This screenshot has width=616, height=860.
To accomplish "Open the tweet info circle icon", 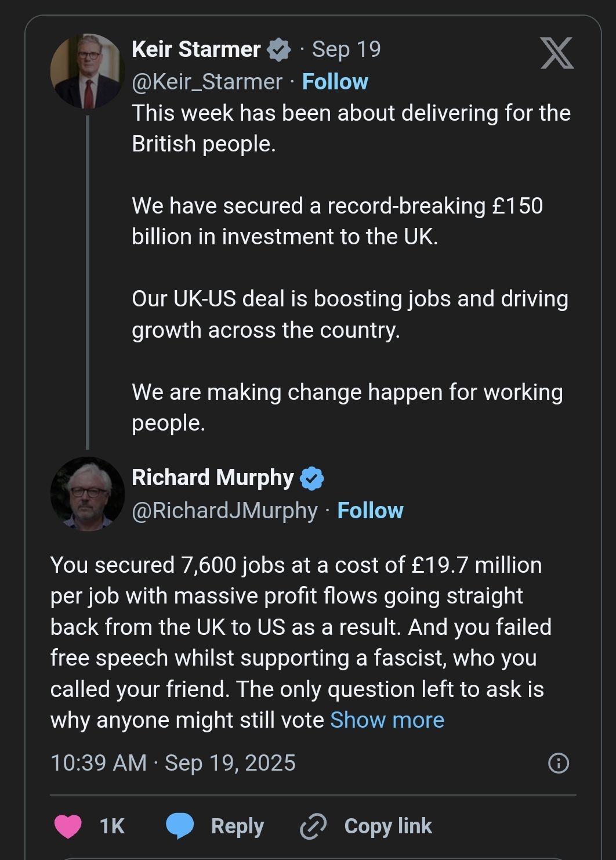I will coord(559,763).
